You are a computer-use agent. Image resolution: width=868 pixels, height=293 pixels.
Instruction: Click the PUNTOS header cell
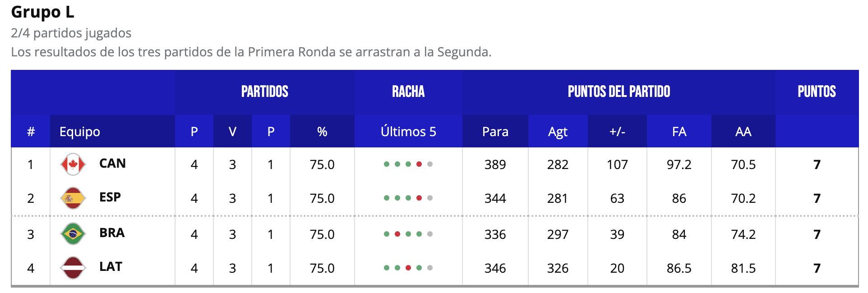817,92
